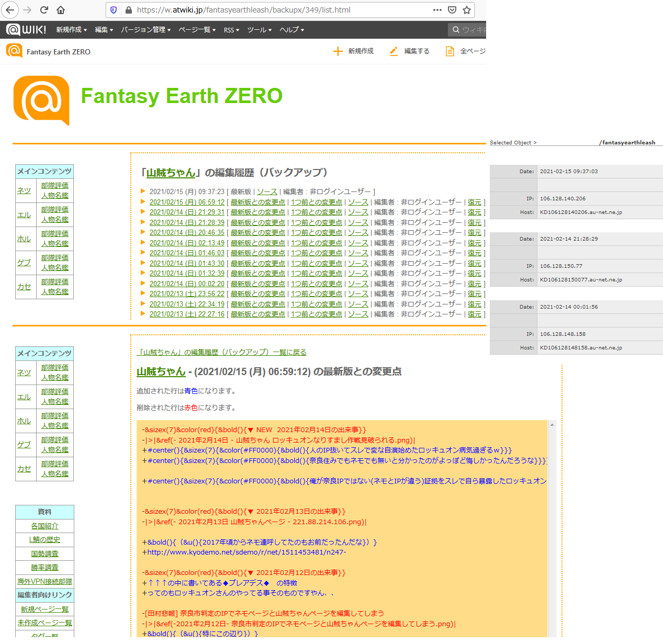Open backup dated 2021/02/14 00:02:20
The height and width of the screenshot is (644, 663).
click(187, 284)
